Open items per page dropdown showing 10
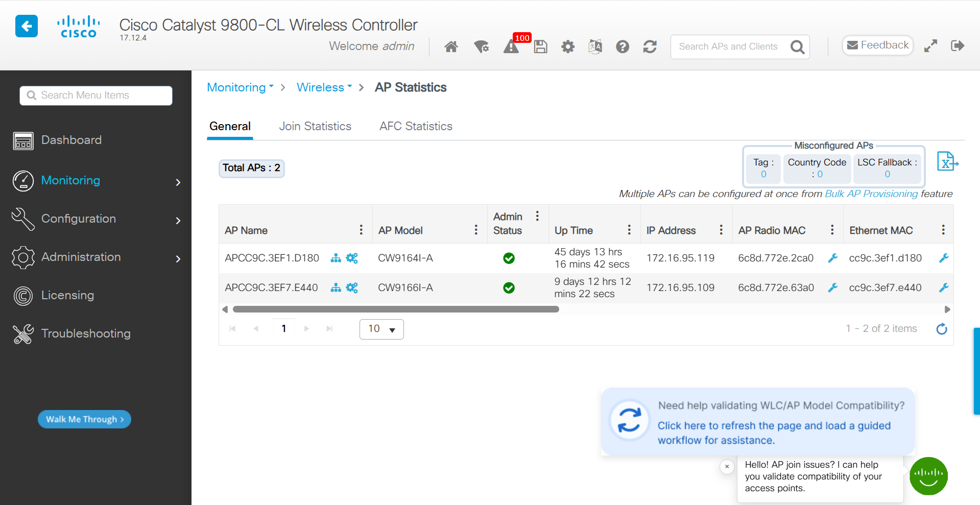The width and height of the screenshot is (980, 505). [381, 329]
